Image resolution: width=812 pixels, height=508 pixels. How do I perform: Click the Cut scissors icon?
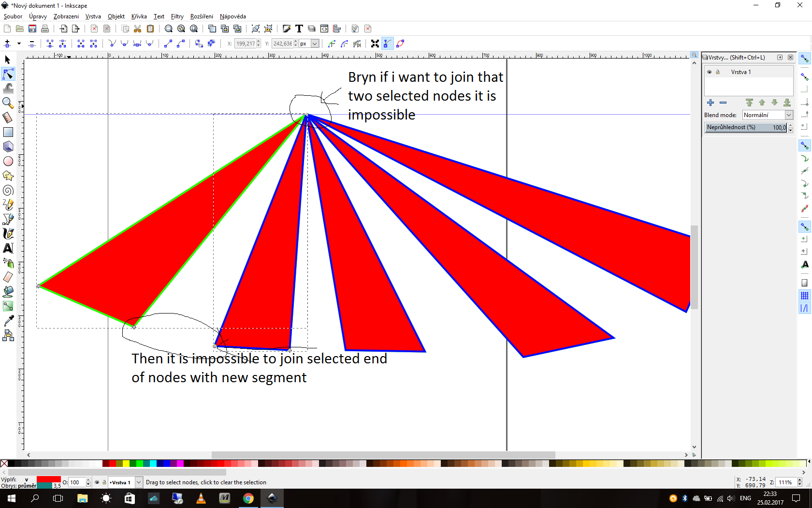pyautogui.click(x=138, y=29)
